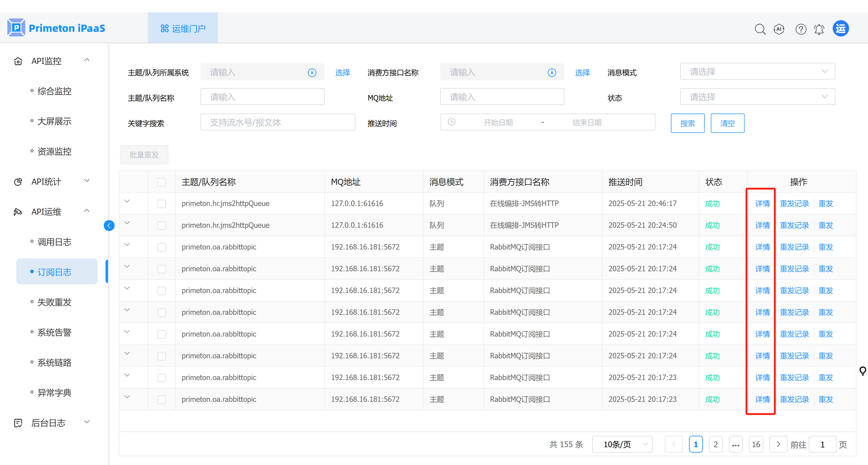Click the search magnifier icon in header
The width and height of the screenshot is (868, 465).
760,29
